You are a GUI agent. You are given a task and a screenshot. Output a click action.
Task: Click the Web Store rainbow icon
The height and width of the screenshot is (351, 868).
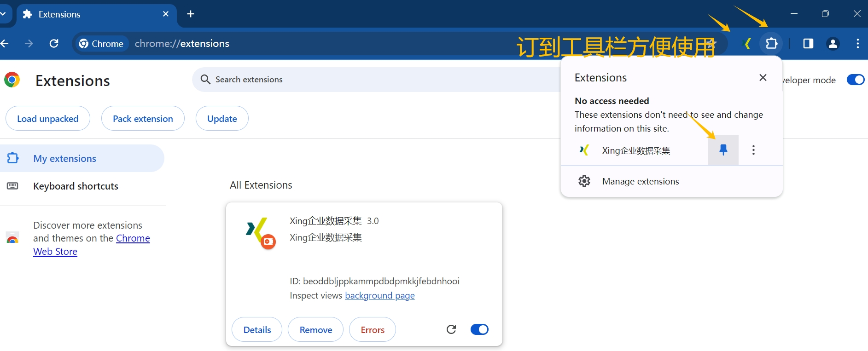coord(13,238)
